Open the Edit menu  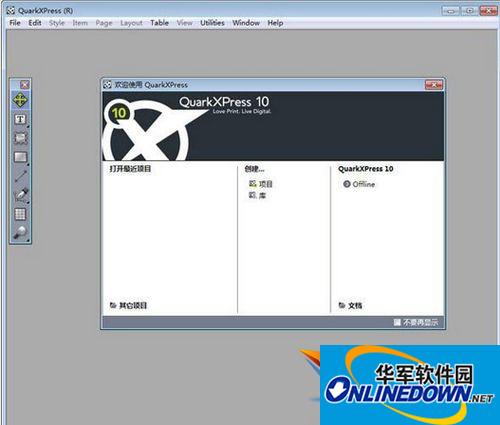35,23
